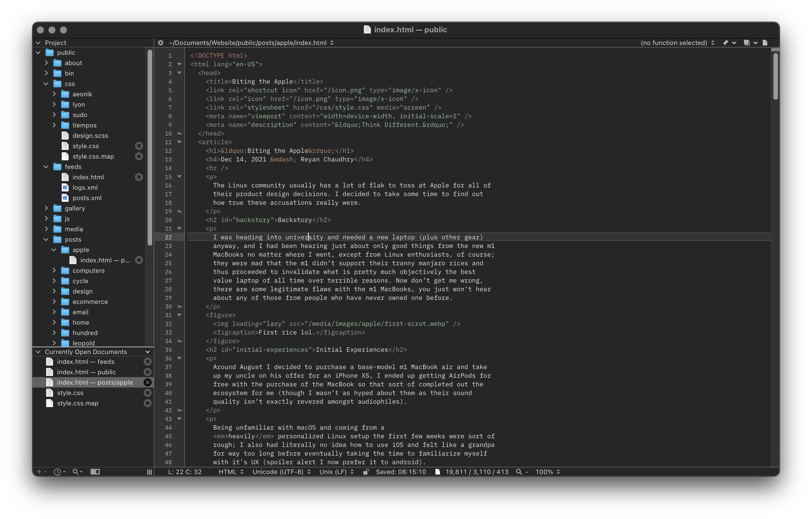Open logs.xml in the feeds folder

[85, 187]
